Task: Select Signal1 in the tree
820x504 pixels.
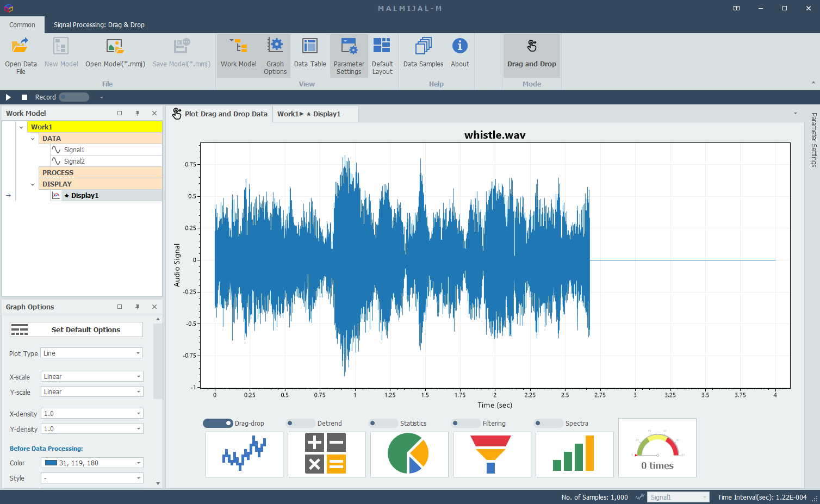Action: (106, 150)
